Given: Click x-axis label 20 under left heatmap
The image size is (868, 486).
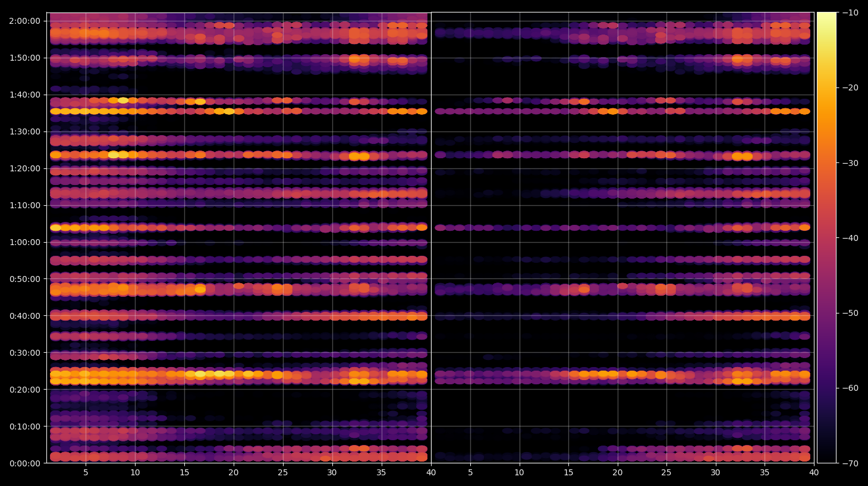Looking at the screenshot, I should click(234, 472).
